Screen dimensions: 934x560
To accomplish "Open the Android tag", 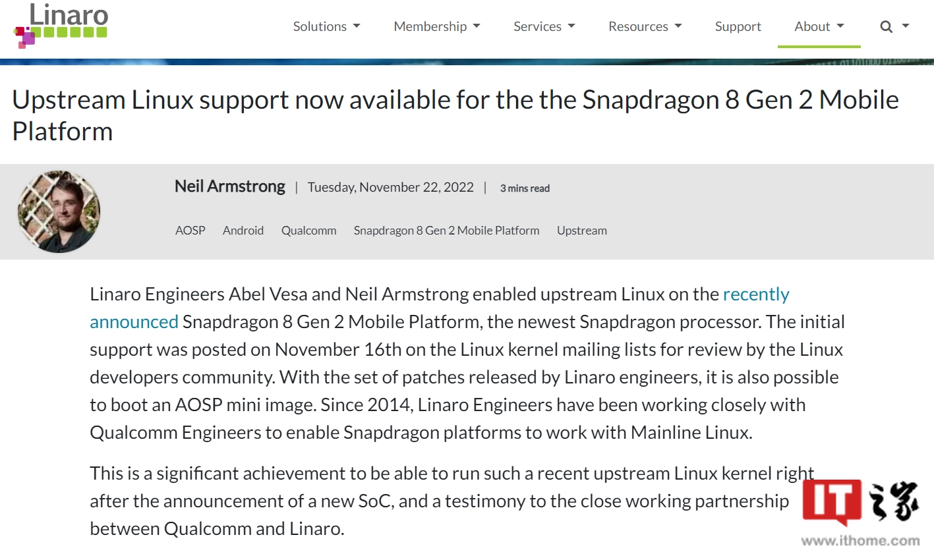I will point(243,231).
